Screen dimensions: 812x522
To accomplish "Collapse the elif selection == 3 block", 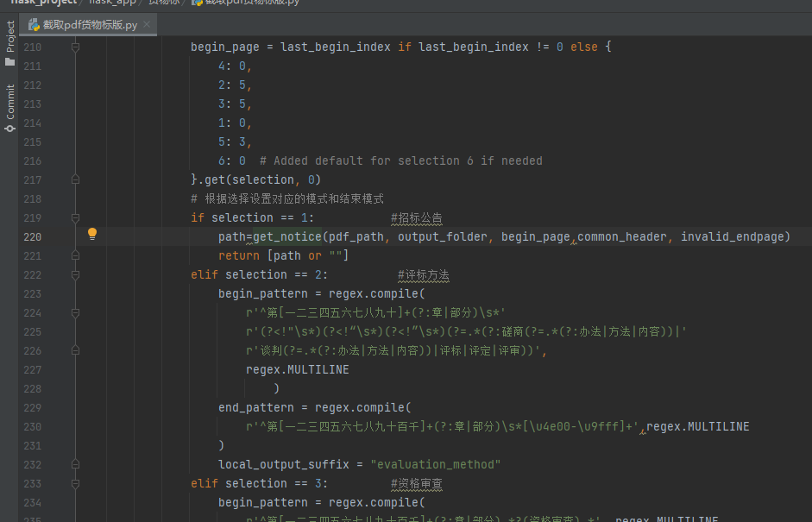I will (x=75, y=483).
